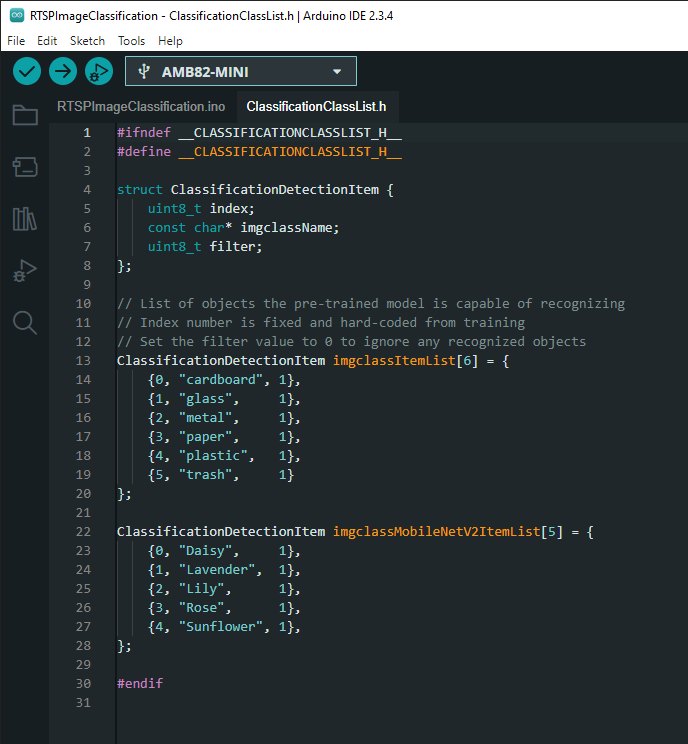Open the Library Manager sidebar panel
This screenshot has width=688, height=744.
pos(25,219)
